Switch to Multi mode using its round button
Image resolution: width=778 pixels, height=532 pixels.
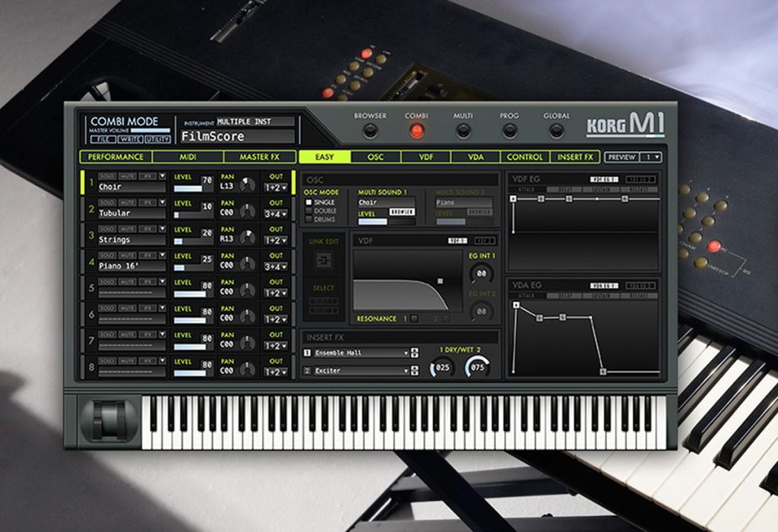(x=463, y=131)
